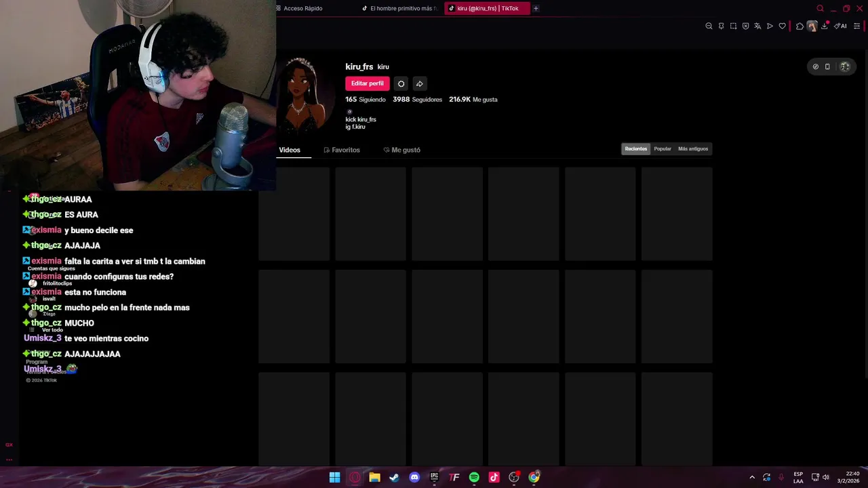Viewport: 868px width, 488px height.
Task: Click the kiru profile picture avatar
Action: pos(304,95)
